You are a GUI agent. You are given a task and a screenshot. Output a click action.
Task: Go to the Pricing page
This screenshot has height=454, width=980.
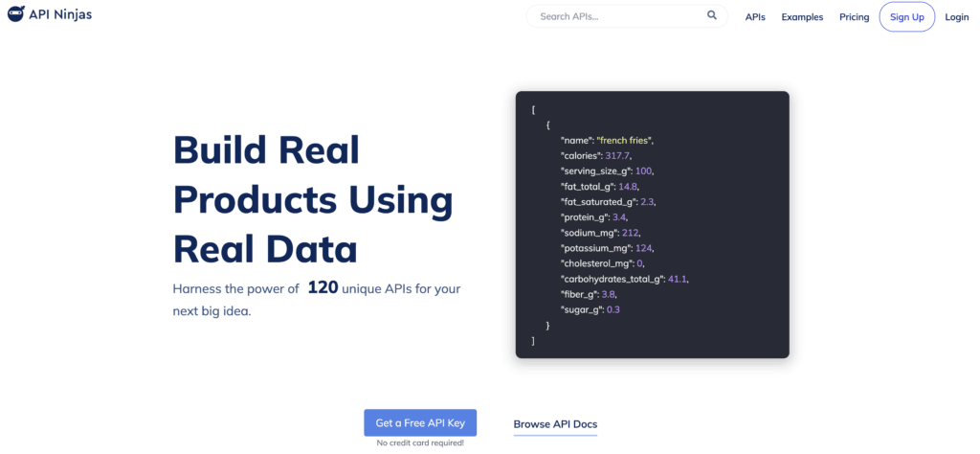point(854,17)
